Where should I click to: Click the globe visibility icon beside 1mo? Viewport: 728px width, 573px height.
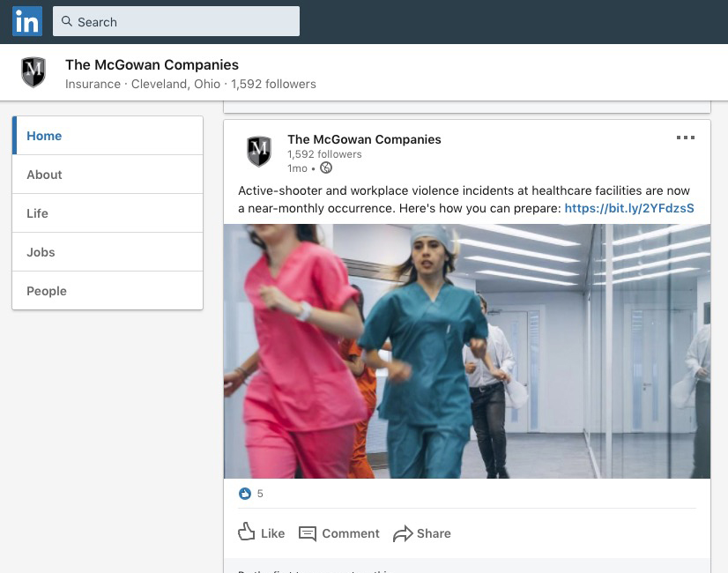click(326, 167)
